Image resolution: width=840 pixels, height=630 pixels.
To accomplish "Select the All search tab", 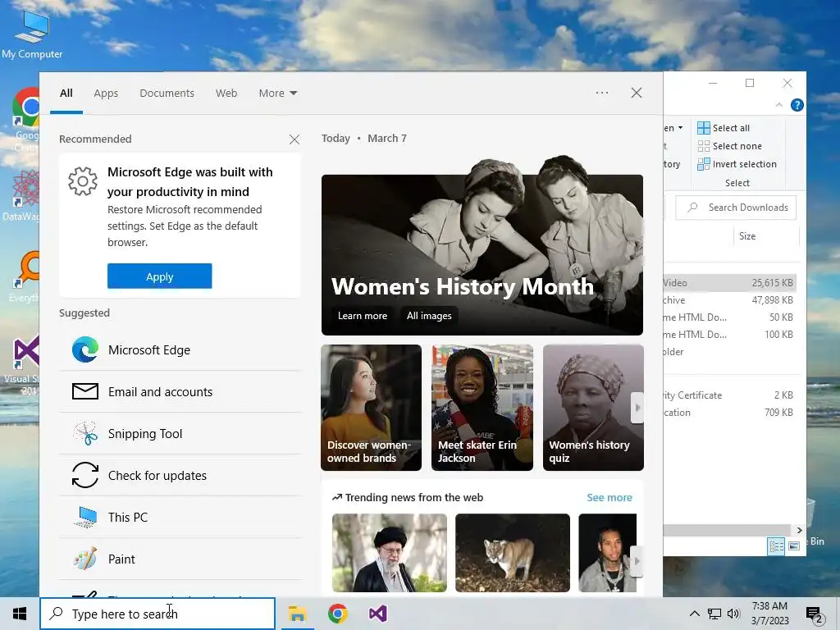I will 66,94.
